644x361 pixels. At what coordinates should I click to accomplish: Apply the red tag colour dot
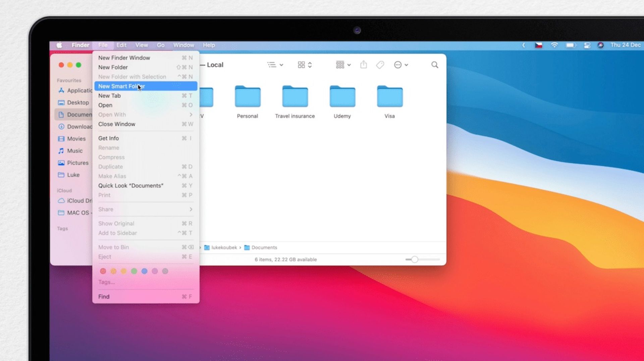[x=103, y=271]
